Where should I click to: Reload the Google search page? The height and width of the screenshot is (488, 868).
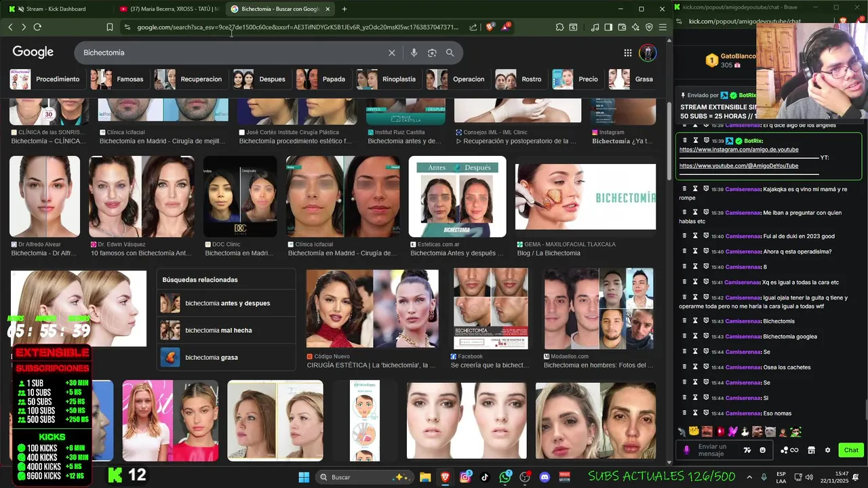(37, 27)
